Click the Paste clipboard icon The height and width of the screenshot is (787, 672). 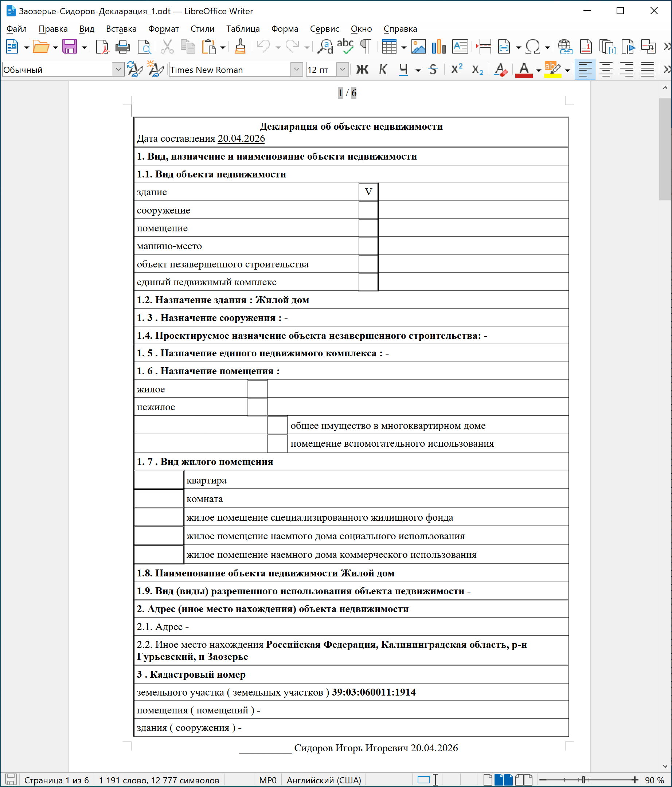click(208, 47)
